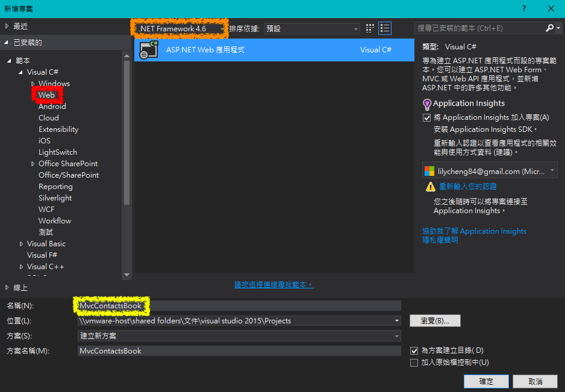
Task: Select the Web category under Visual C#
Action: tap(46, 95)
